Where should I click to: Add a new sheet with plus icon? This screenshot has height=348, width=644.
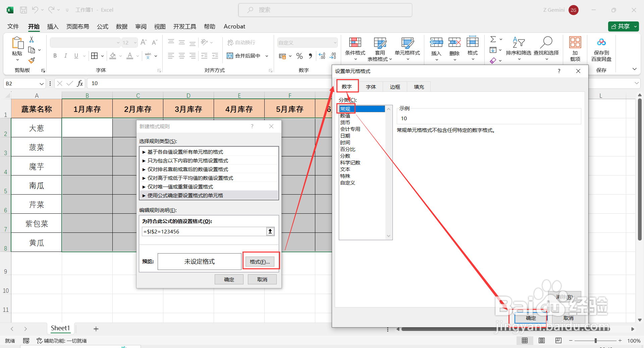[x=96, y=329]
